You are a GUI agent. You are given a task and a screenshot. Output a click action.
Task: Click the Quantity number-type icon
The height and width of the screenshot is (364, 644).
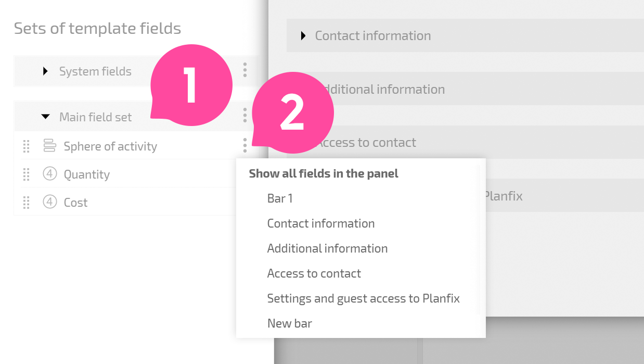pos(49,174)
